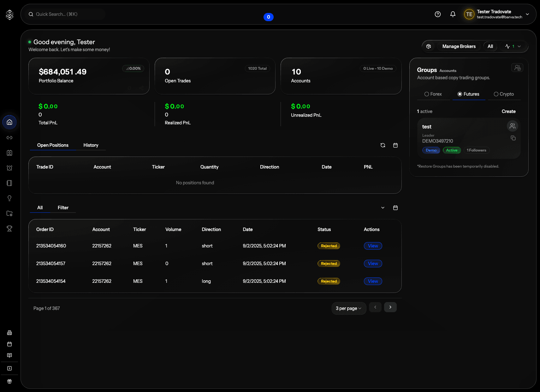540x392 pixels.
Task: Open the notification bell
Action: [x=453, y=14]
